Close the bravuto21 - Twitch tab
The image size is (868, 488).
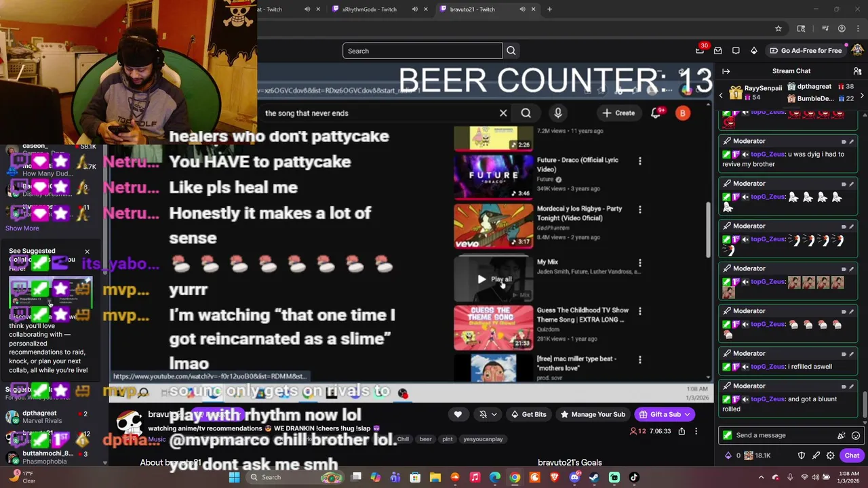(x=533, y=9)
